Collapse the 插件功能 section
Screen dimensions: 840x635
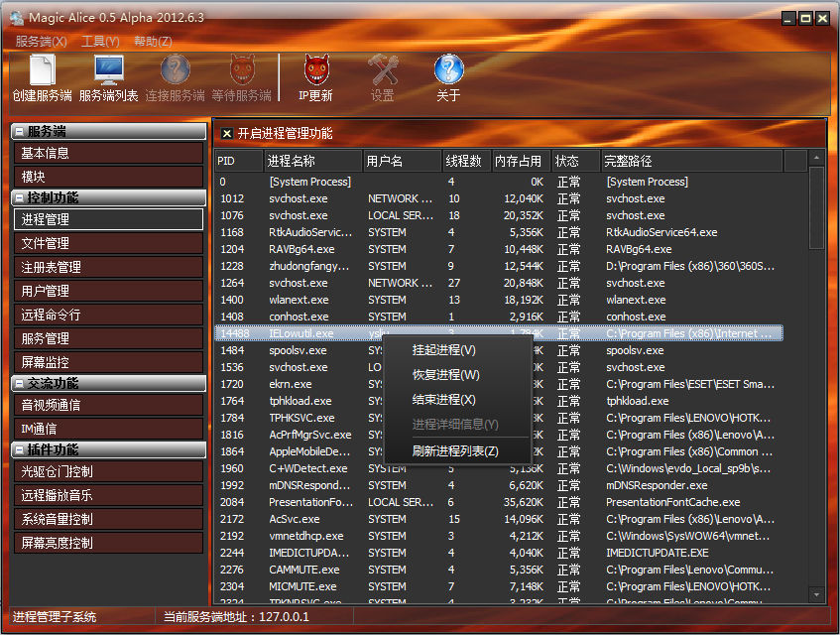coord(19,449)
